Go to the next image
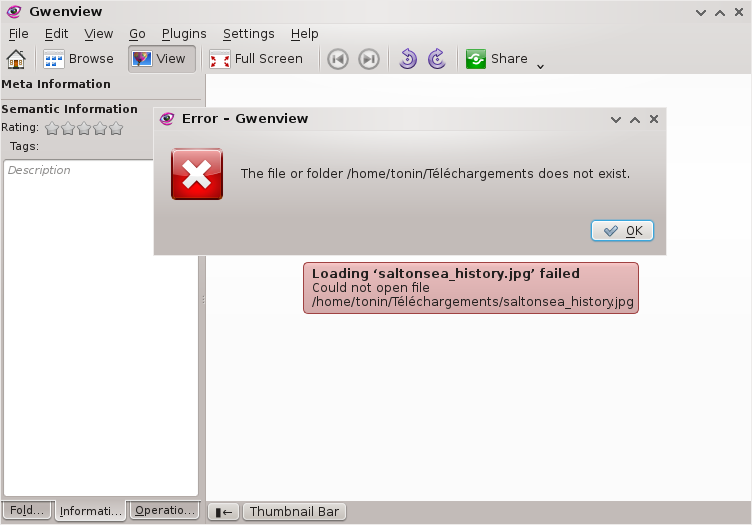752x525 pixels. click(369, 59)
